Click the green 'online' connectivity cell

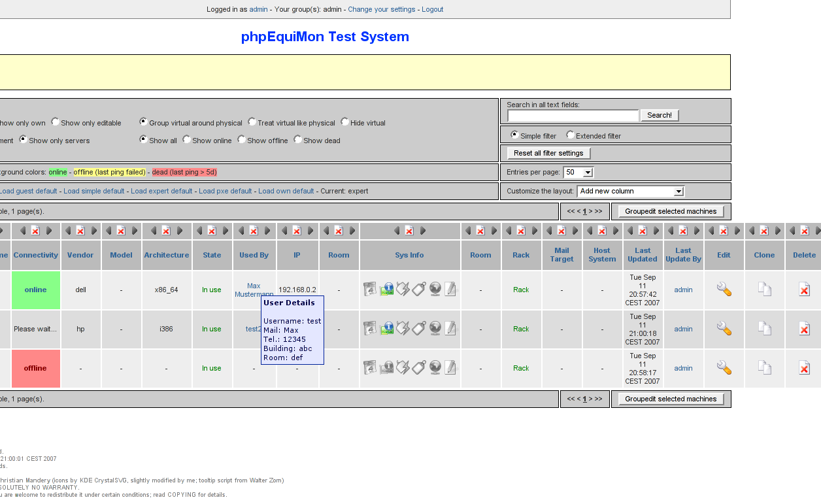35,290
